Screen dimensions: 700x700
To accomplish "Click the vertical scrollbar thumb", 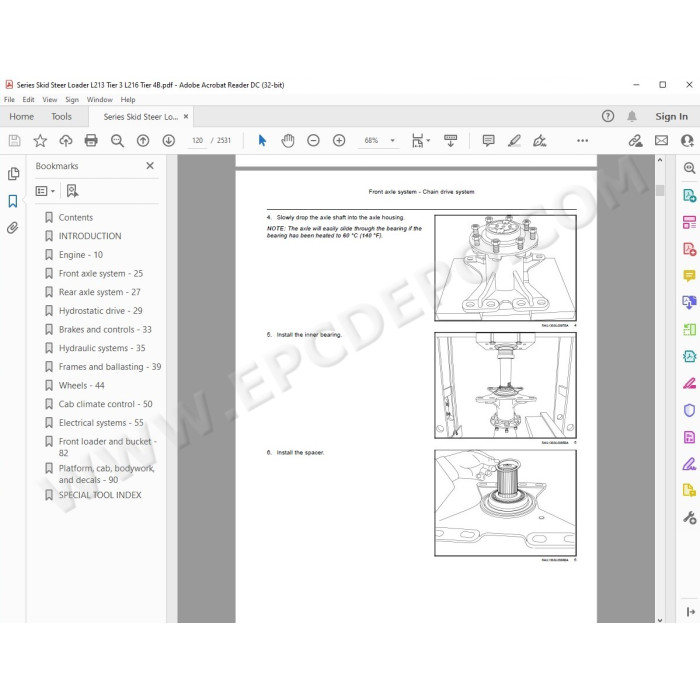I will click(660, 191).
